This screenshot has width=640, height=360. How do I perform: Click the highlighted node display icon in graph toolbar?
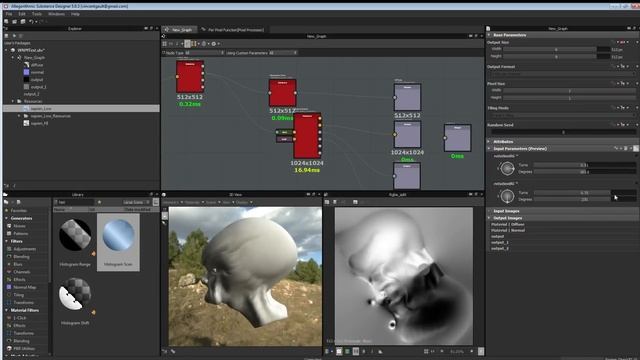click(187, 44)
